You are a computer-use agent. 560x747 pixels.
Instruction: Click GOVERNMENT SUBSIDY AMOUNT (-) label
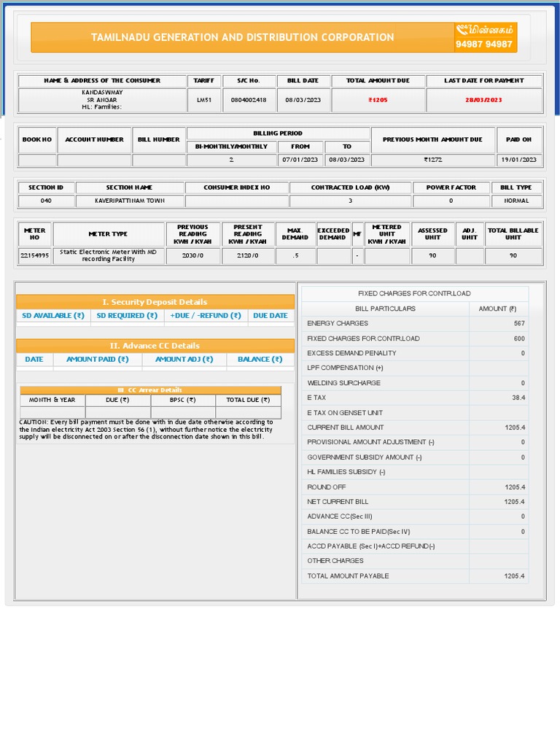coord(365,457)
